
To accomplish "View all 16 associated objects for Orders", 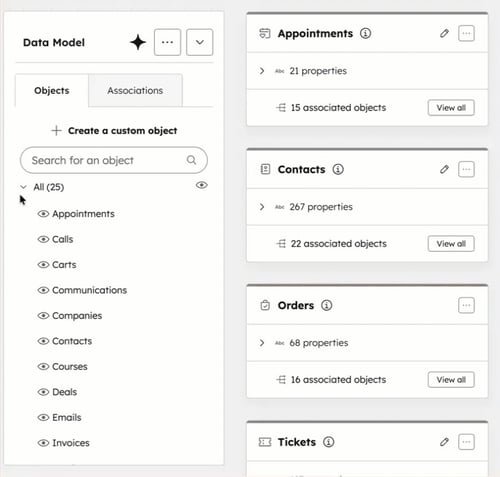I will [451, 380].
